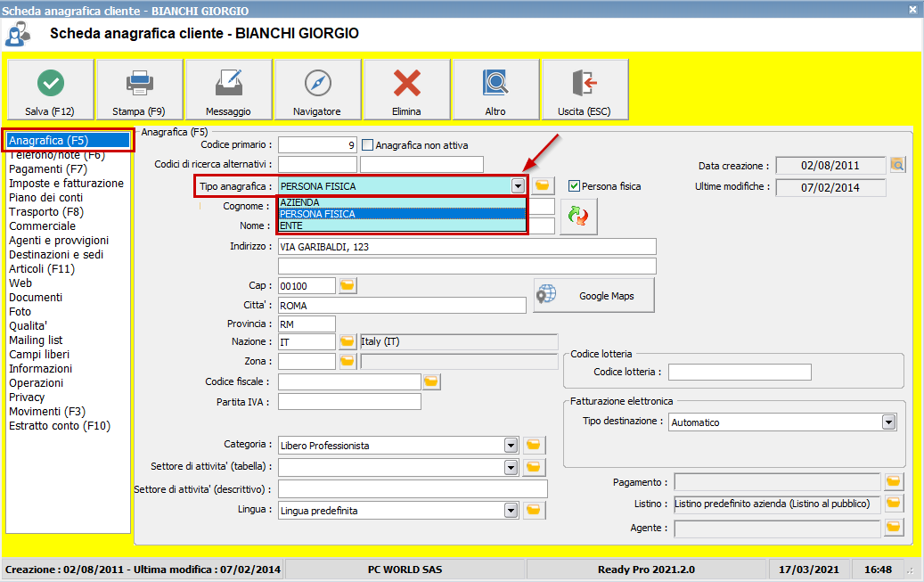Image resolution: width=924 pixels, height=582 pixels.
Task: Open Agenti e provvigioni section
Action: tap(59, 241)
